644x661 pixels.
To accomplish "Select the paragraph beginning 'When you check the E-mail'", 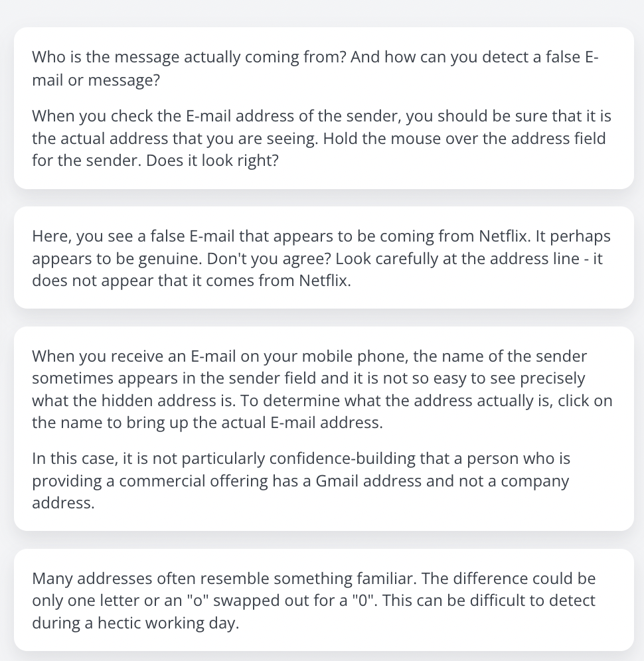I will coord(321,138).
